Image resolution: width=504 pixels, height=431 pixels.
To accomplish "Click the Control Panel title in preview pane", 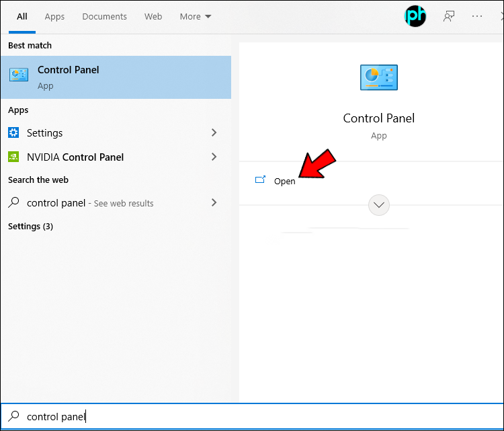I will 378,118.
